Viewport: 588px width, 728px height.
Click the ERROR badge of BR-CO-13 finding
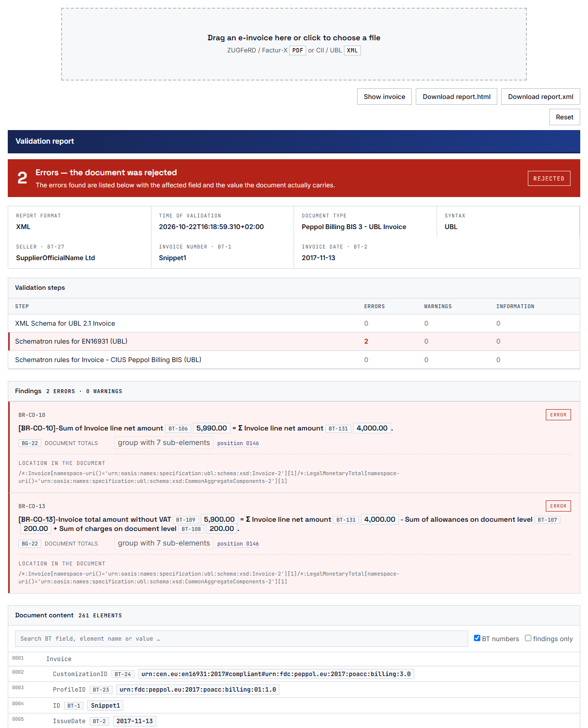(x=558, y=506)
